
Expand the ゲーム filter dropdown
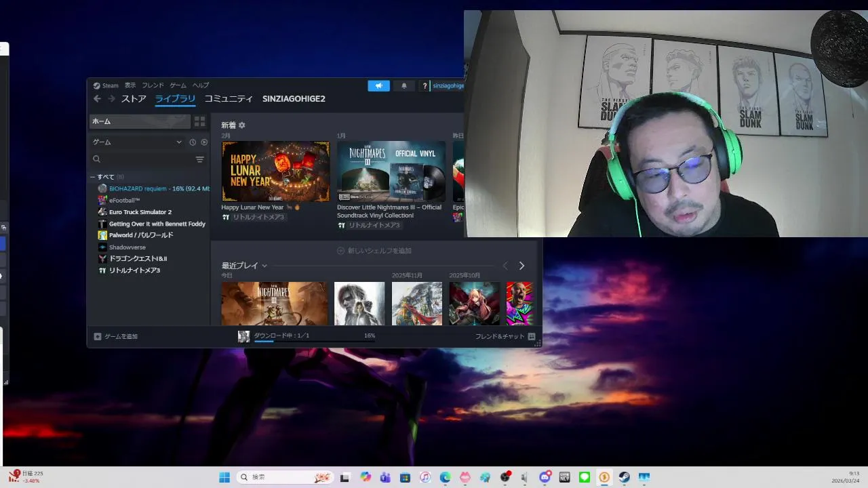138,142
